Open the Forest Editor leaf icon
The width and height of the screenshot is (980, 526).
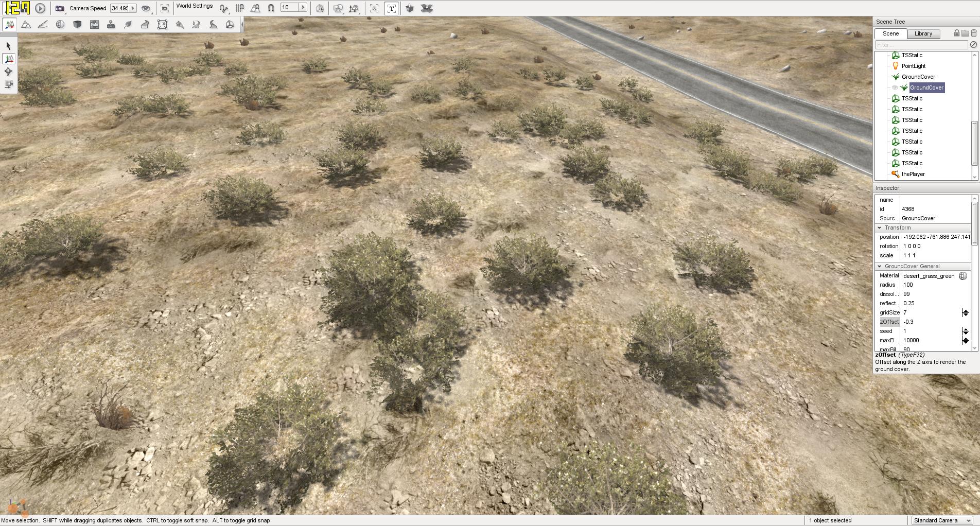[128, 24]
